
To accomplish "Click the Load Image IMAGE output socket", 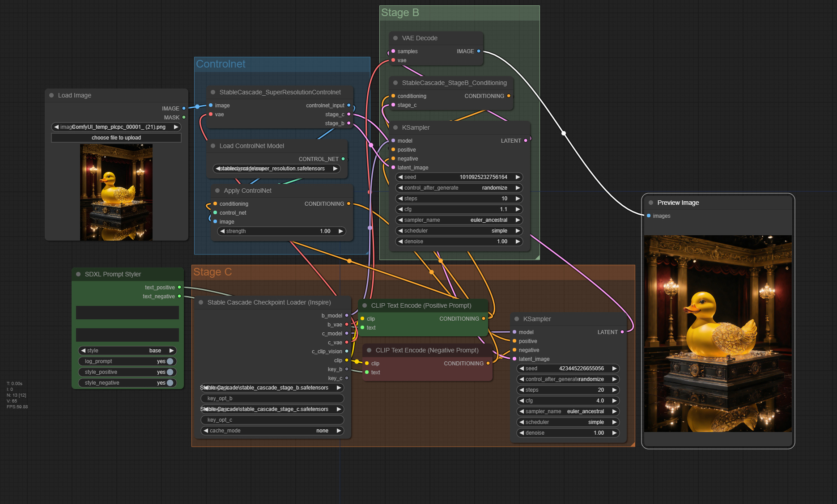I will tap(184, 108).
